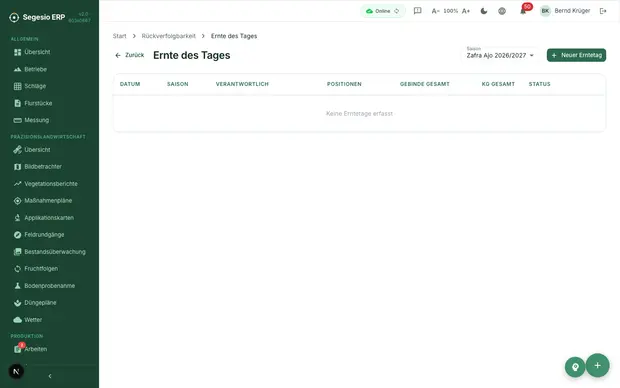Toggle dark mode moon icon
The width and height of the screenshot is (620, 388).
[x=484, y=11]
